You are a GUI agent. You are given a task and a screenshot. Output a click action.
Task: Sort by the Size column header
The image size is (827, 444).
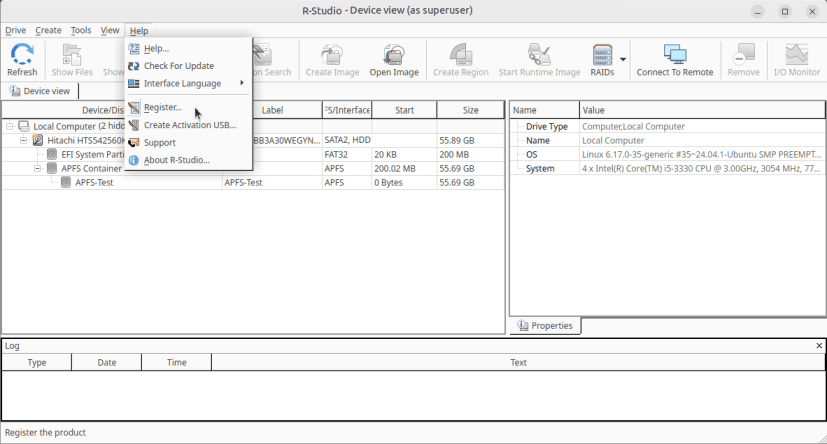470,110
